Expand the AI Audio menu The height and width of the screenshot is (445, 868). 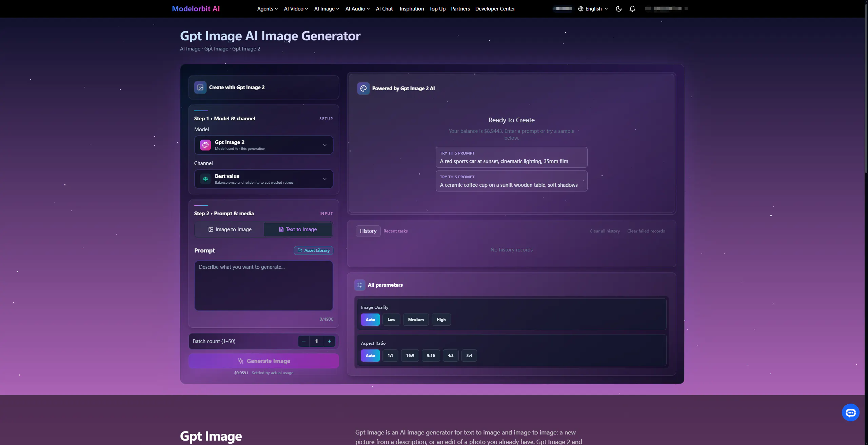pos(357,9)
